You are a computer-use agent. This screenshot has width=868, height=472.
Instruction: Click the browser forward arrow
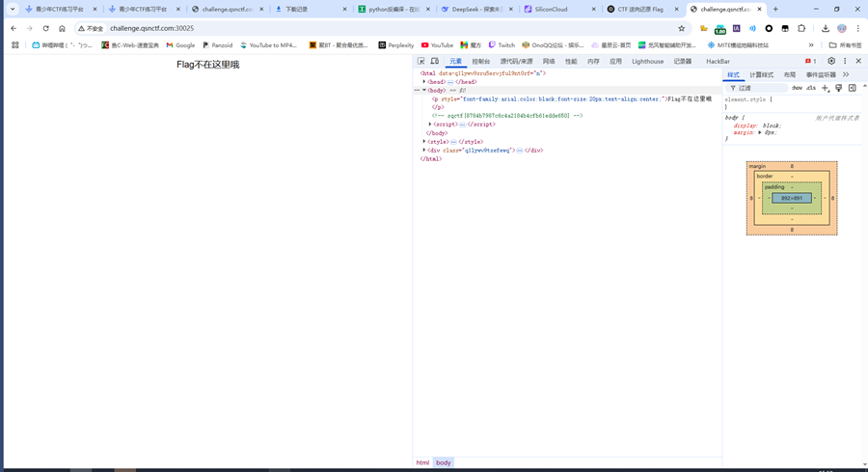click(30, 28)
